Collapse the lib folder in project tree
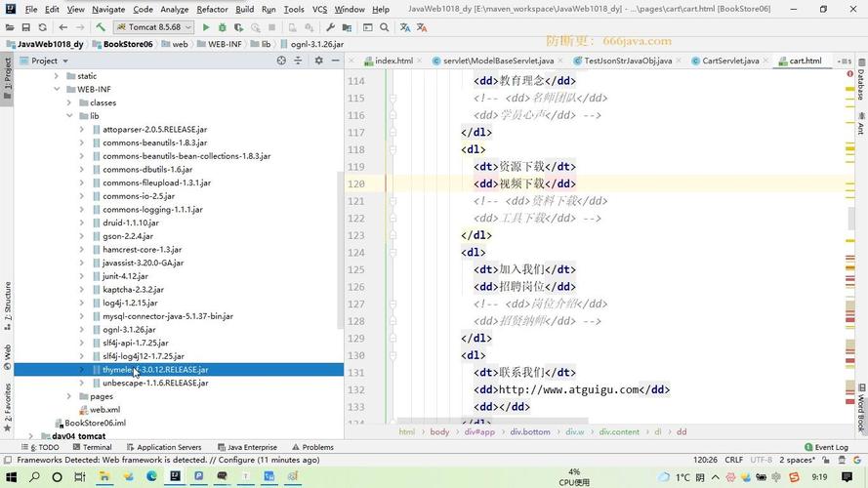This screenshot has width=868, height=488. click(69, 116)
